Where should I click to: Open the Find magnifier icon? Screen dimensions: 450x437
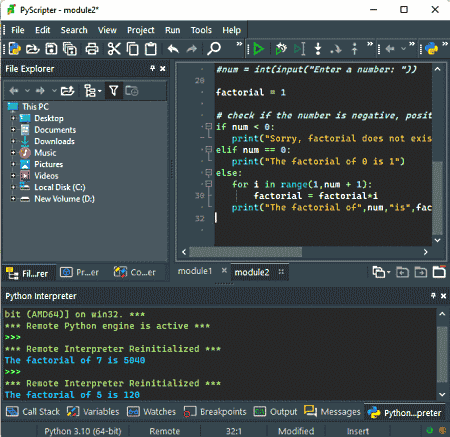tap(214, 49)
